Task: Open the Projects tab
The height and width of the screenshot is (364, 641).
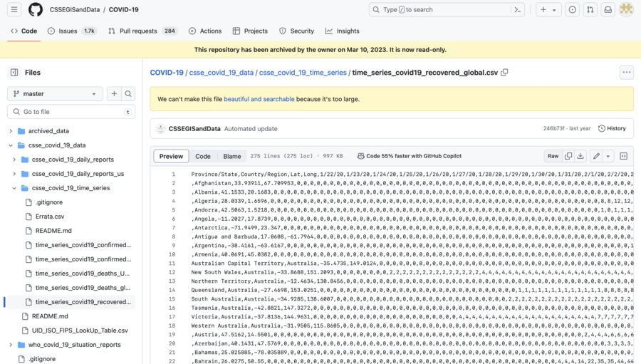Action: 250,31
